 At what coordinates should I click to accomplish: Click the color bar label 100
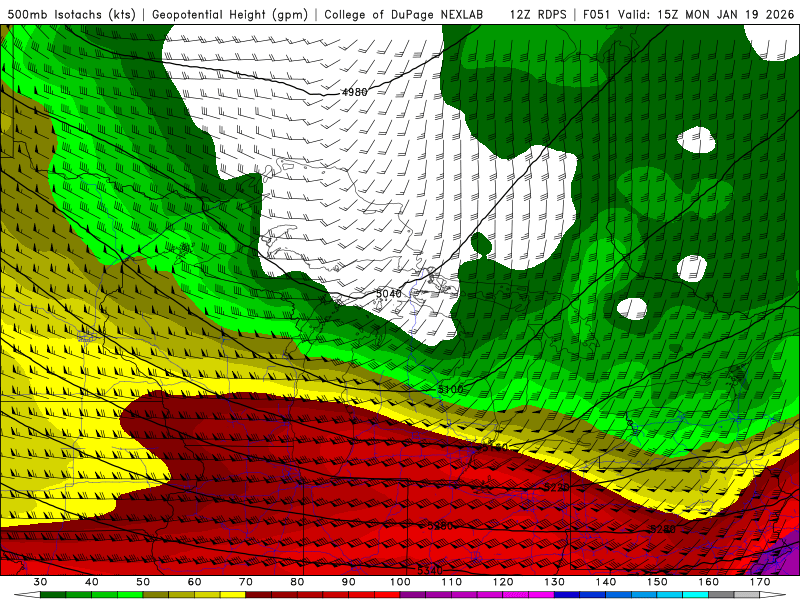click(400, 582)
